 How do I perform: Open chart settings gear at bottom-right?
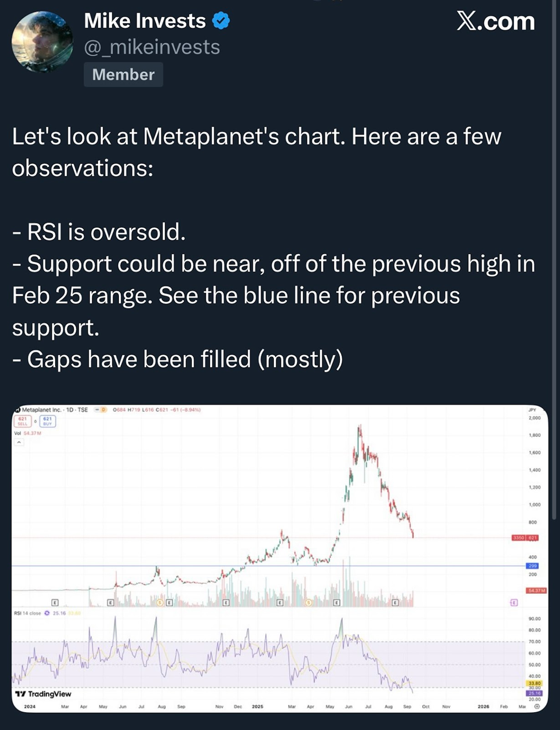pyautogui.click(x=537, y=706)
